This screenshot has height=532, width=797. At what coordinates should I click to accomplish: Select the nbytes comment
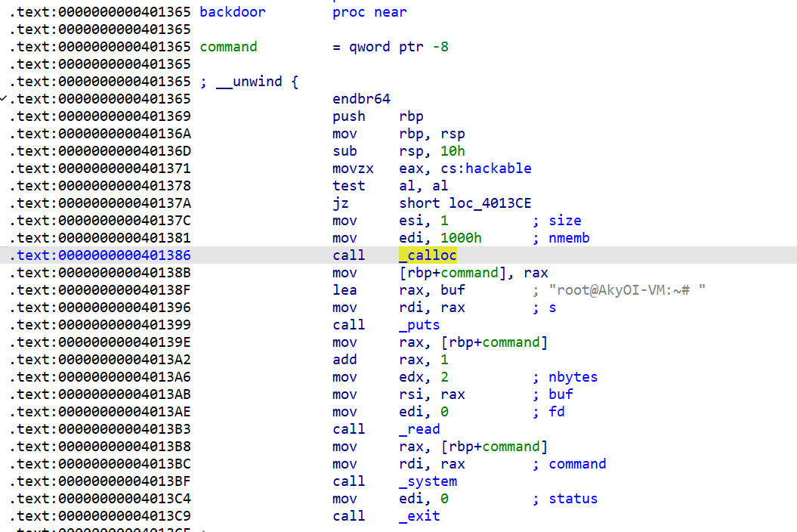573,377
